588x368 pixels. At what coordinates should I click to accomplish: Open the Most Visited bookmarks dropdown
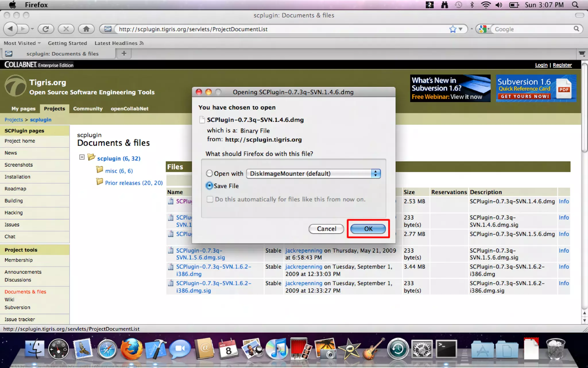22,43
